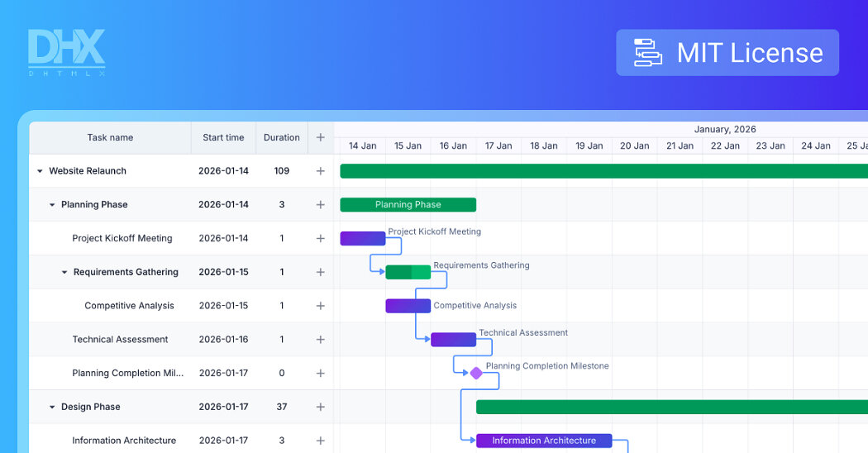The height and width of the screenshot is (453, 868).
Task: Click the Technical Assessment label in the chart
Action: pos(523,333)
